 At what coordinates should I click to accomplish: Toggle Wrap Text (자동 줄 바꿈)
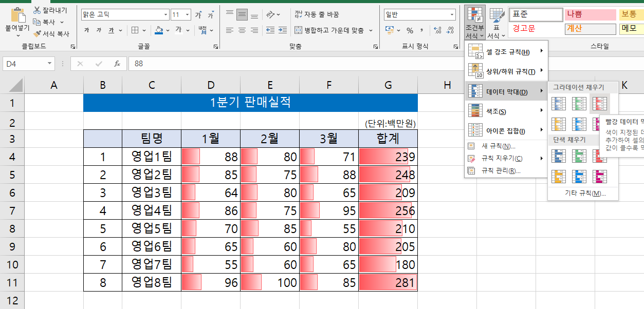click(317, 14)
